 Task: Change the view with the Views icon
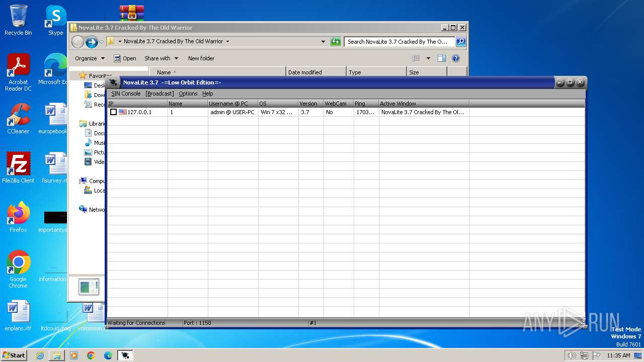coord(416,58)
